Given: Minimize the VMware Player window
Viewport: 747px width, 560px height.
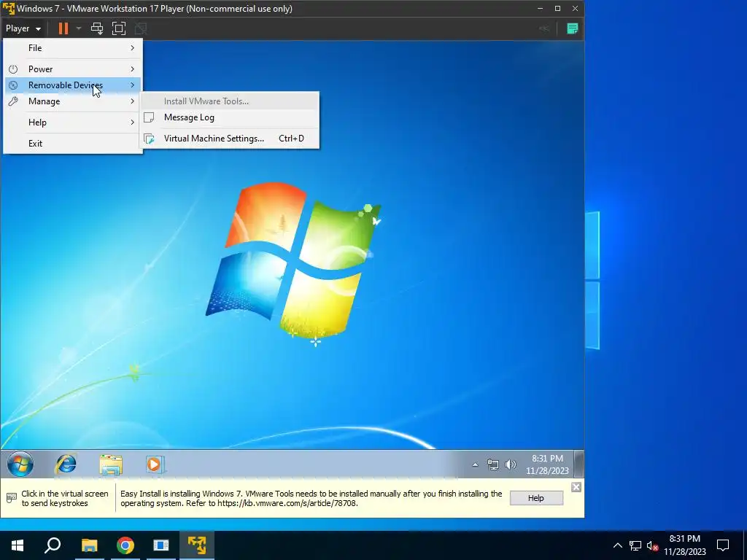Looking at the screenshot, I should (x=541, y=9).
